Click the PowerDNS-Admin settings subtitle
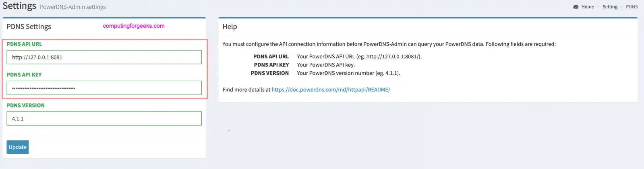The width and height of the screenshot is (644, 169). 73,7
